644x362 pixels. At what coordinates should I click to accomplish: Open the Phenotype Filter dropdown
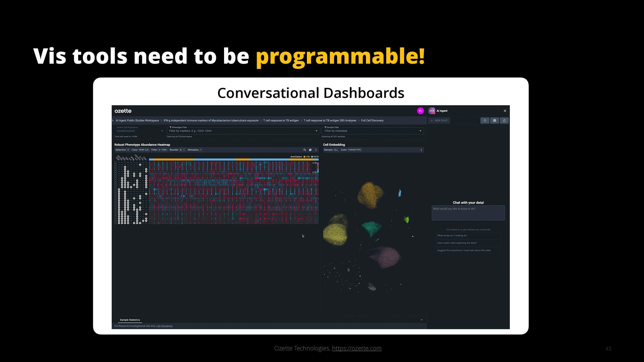click(x=316, y=131)
